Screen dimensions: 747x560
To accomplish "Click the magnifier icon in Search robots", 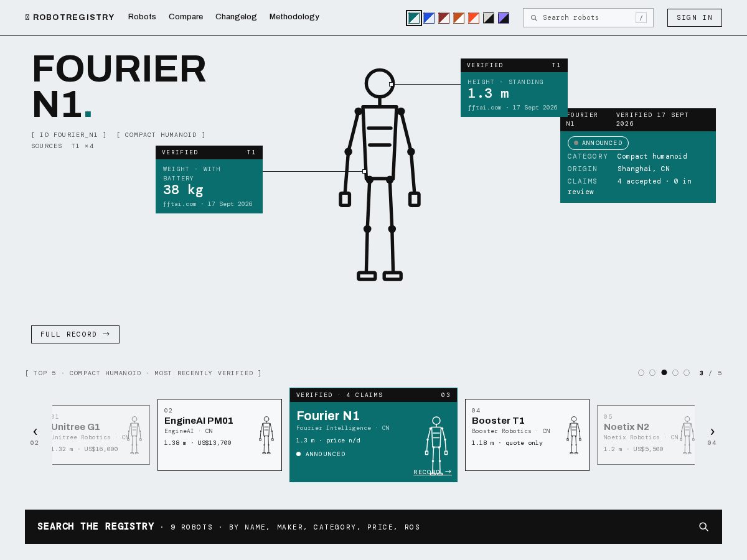I will point(533,18).
